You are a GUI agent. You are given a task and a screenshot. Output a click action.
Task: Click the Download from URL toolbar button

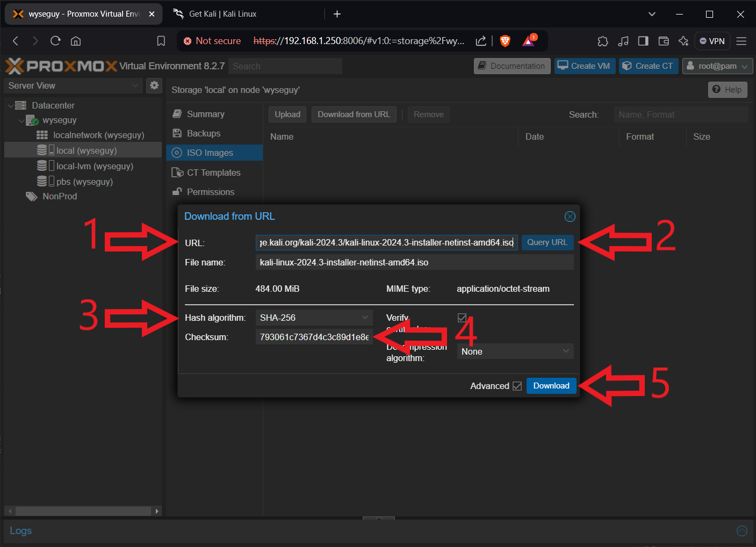(x=354, y=114)
